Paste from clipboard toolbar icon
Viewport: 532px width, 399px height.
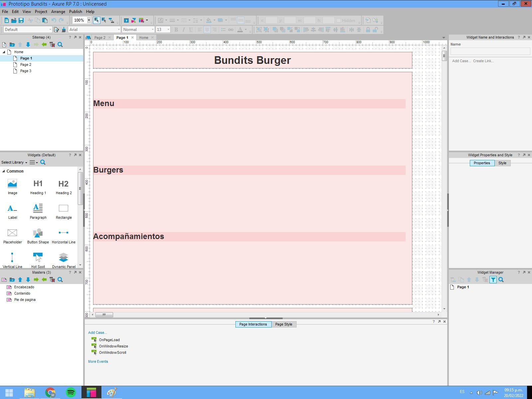(45, 20)
